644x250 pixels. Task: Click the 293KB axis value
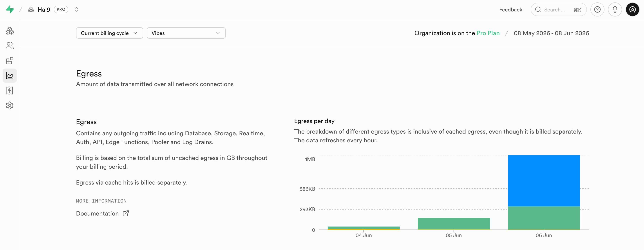pyautogui.click(x=307, y=209)
